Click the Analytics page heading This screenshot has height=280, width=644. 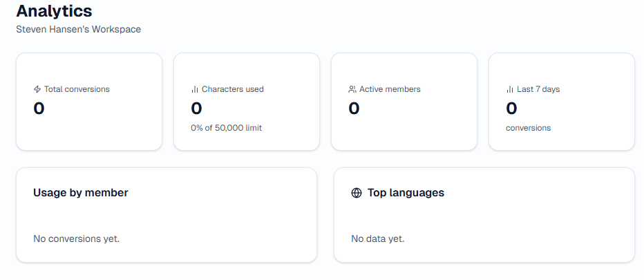tap(54, 11)
